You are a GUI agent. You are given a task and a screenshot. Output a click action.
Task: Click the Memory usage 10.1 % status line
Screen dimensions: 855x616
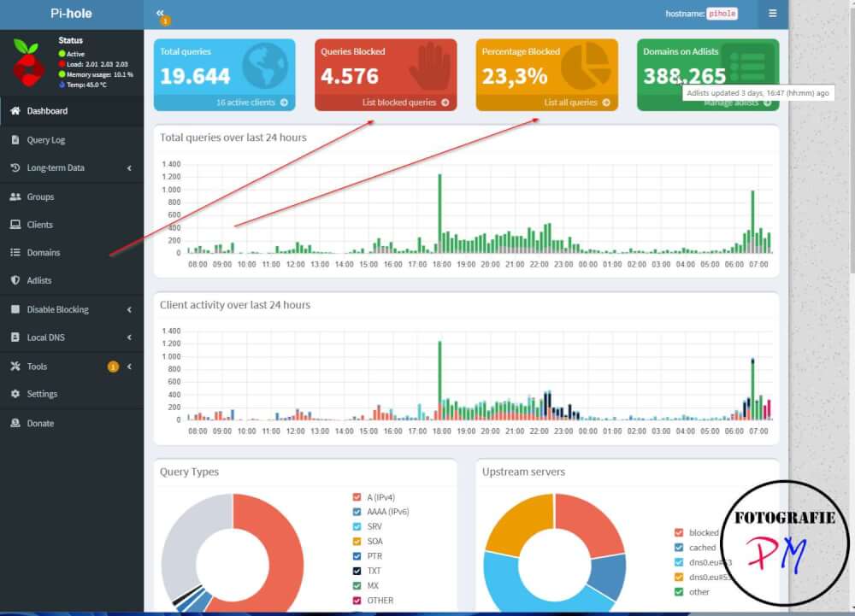pos(96,74)
